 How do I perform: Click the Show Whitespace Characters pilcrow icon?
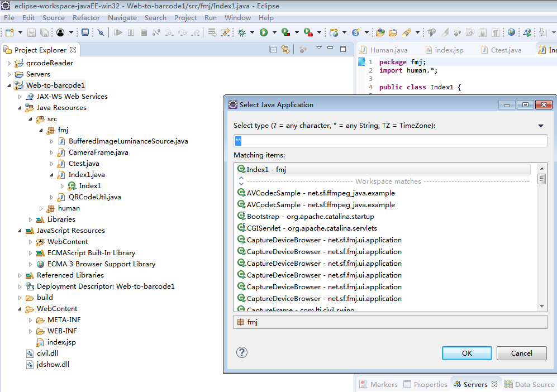(x=495, y=32)
